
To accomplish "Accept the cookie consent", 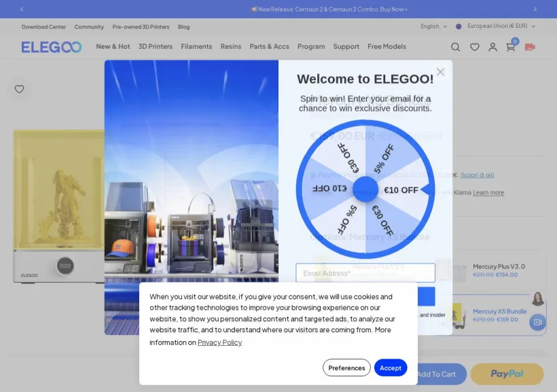I will point(391,368).
